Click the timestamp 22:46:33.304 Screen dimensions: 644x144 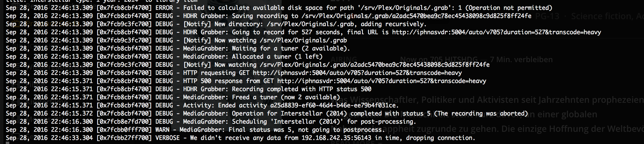72,138
